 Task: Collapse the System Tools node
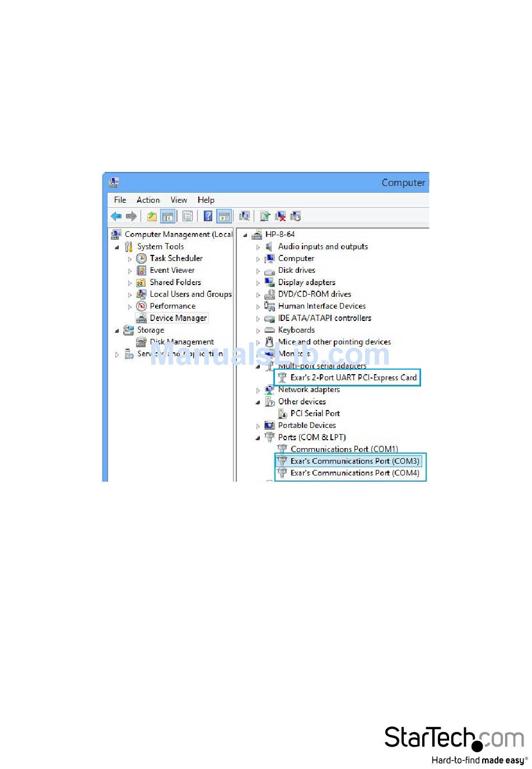coord(117,247)
